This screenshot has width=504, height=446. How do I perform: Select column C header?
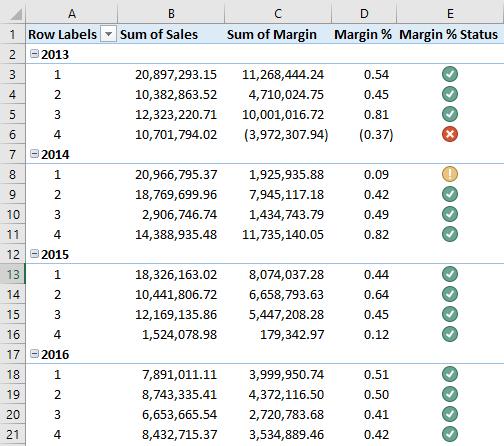tap(278, 13)
